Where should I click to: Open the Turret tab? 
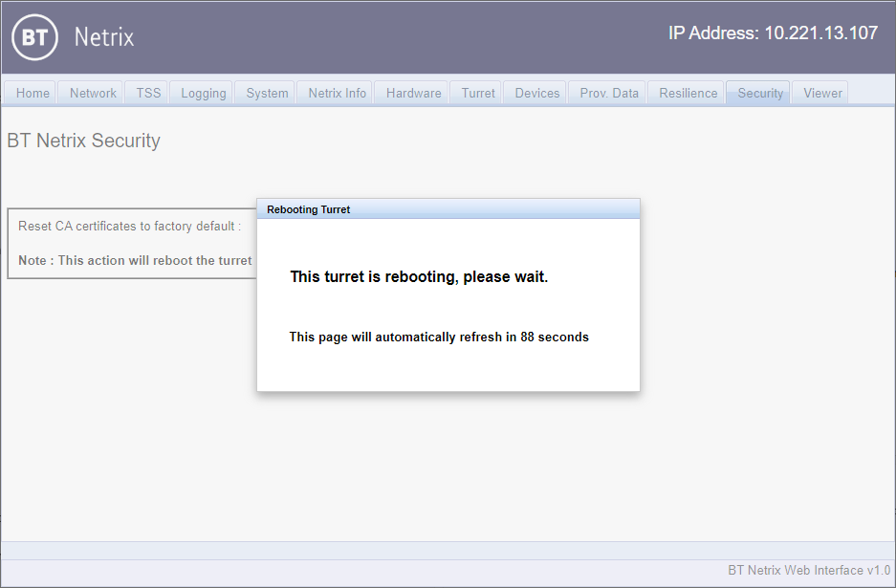[x=476, y=93]
